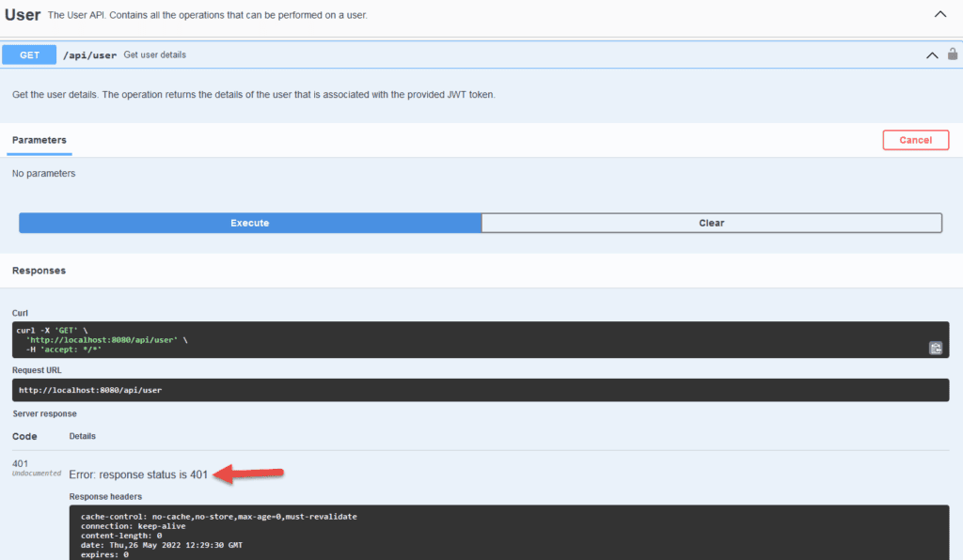963x560 pixels.
Task: Click the cache-control response header line
Action: [x=218, y=517]
